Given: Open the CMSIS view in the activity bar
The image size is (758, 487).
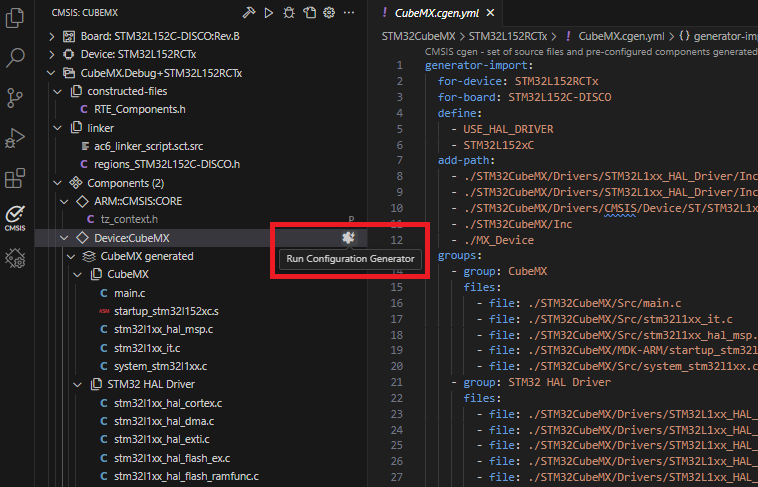Looking at the screenshot, I should [15, 218].
